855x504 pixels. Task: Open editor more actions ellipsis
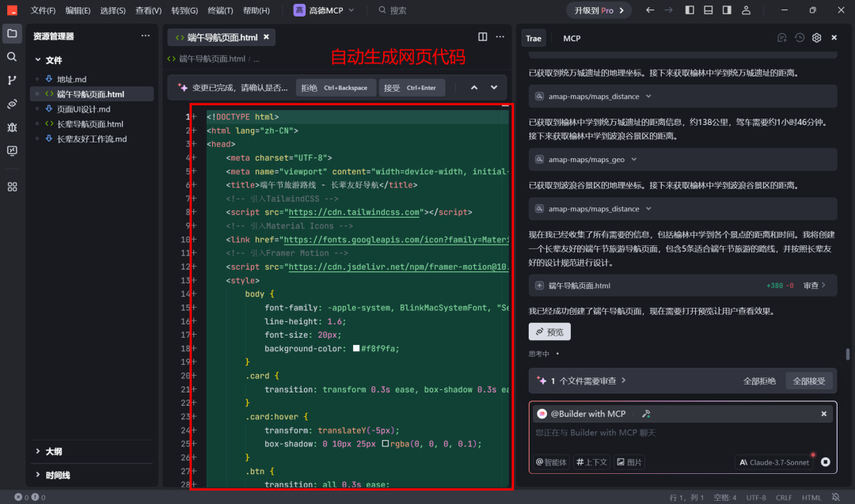pos(500,37)
